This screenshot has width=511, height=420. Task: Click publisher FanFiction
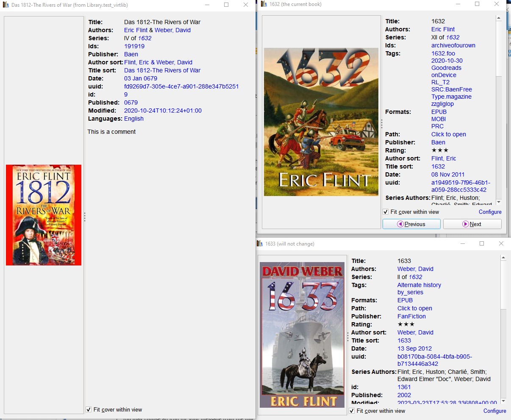[411, 316]
